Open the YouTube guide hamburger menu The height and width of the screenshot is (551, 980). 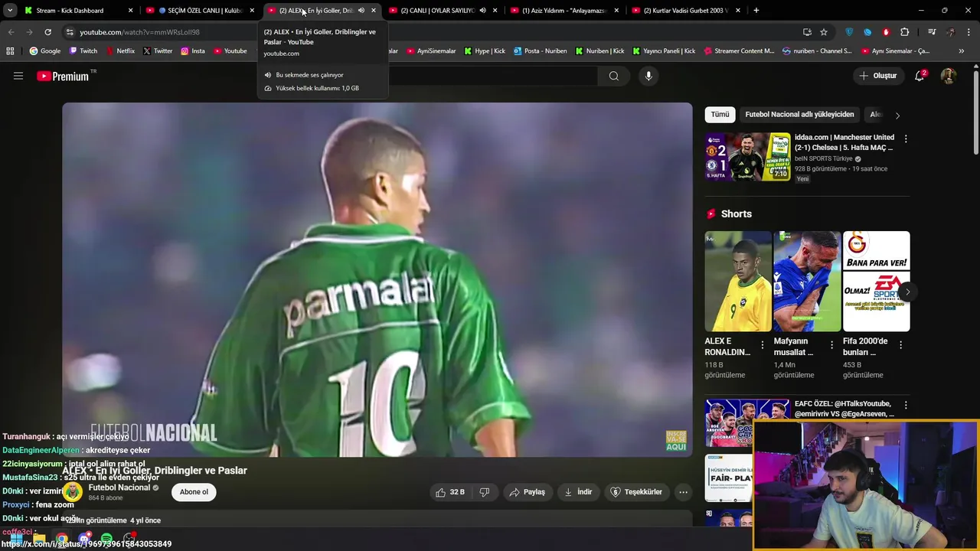[x=18, y=76]
